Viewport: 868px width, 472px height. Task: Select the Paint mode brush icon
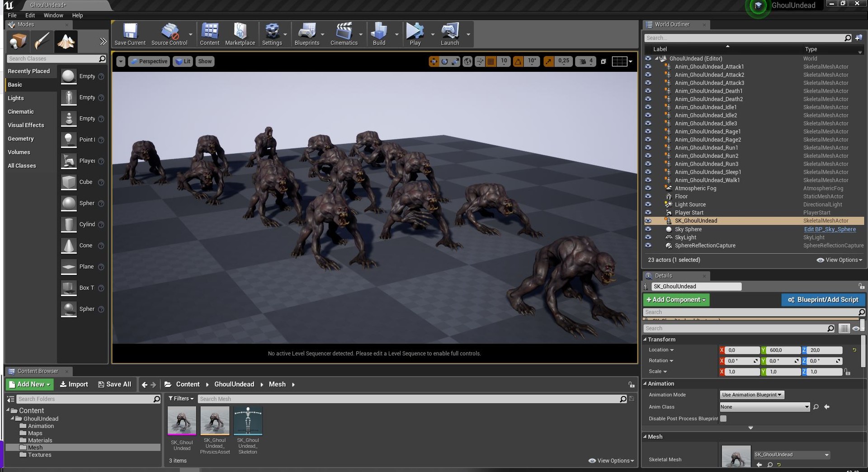point(42,42)
